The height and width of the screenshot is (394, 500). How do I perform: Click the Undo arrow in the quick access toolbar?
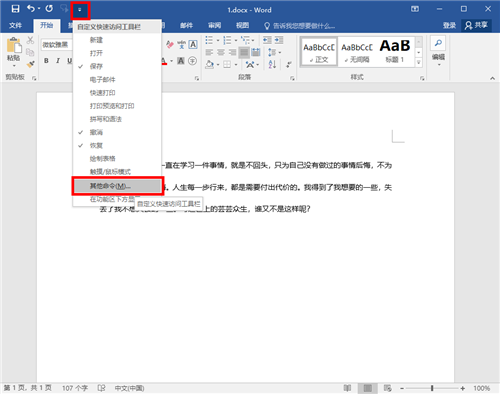(x=31, y=9)
